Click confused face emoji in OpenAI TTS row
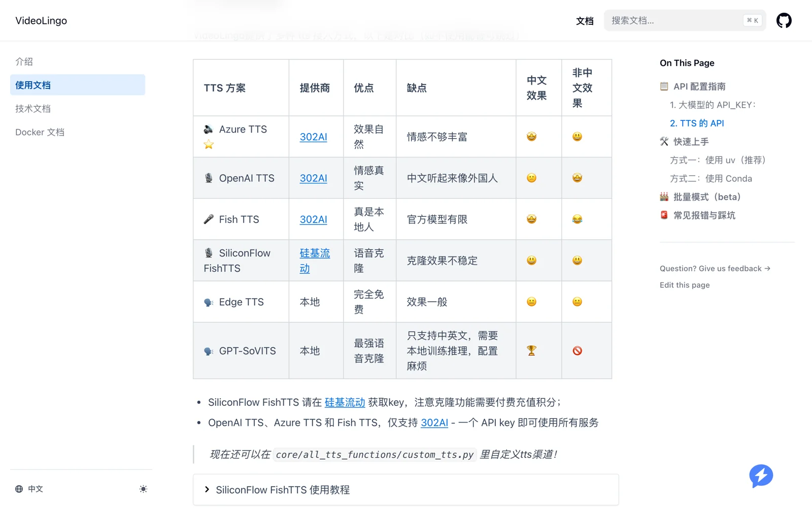Image resolution: width=812 pixels, height=508 pixels. [531, 178]
